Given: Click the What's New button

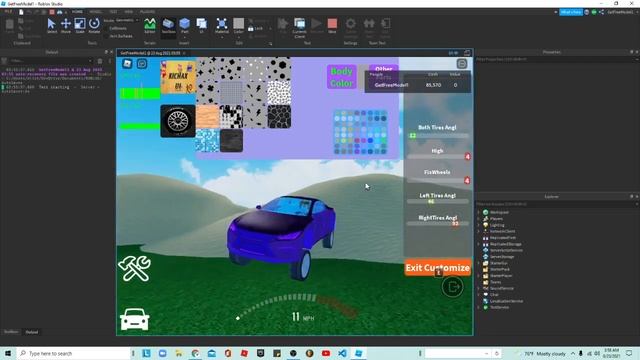Looking at the screenshot, I should click(x=571, y=12).
